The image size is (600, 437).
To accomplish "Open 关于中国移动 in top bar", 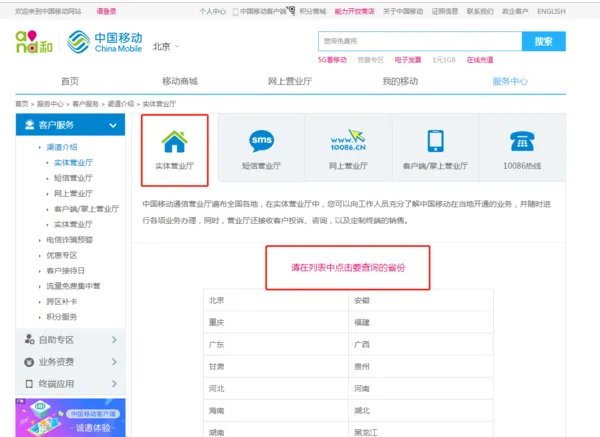I will pos(403,11).
